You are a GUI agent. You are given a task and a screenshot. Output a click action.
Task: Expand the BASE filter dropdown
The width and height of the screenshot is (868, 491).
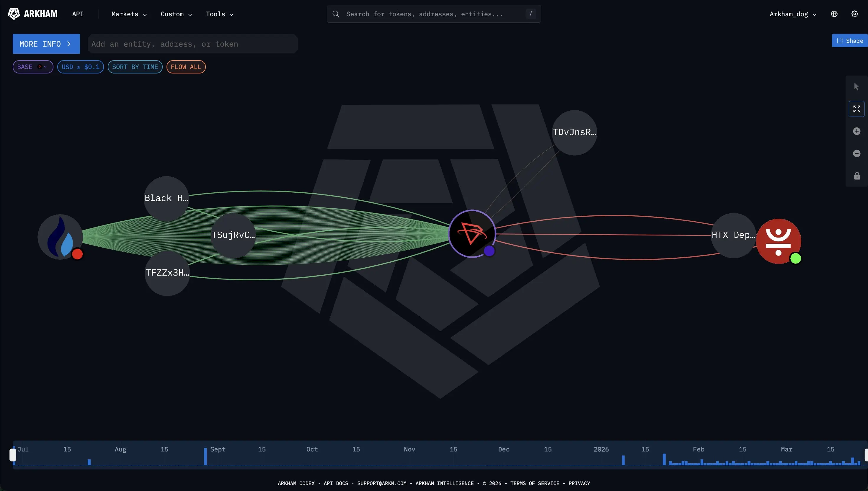(x=33, y=67)
